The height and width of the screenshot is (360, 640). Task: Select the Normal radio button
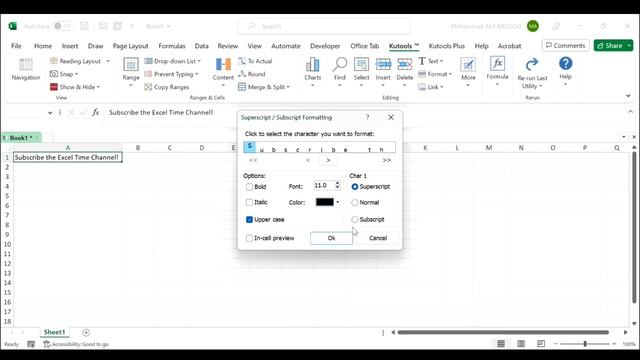coord(355,202)
